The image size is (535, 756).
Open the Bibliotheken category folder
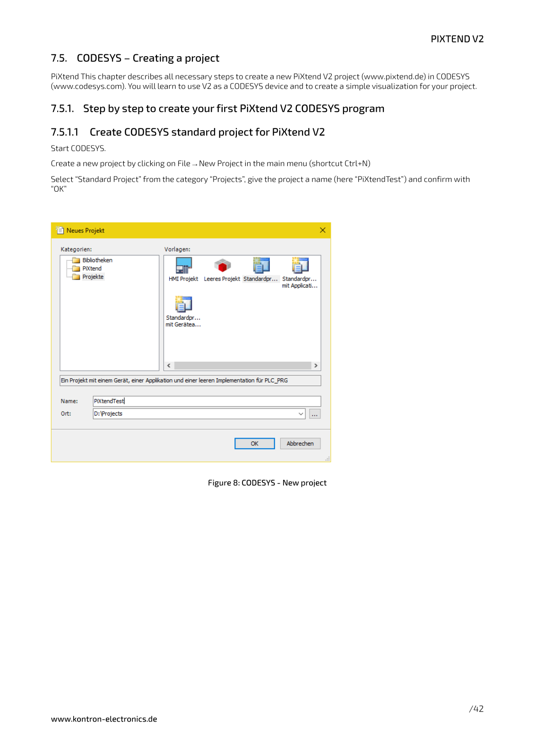click(x=92, y=260)
